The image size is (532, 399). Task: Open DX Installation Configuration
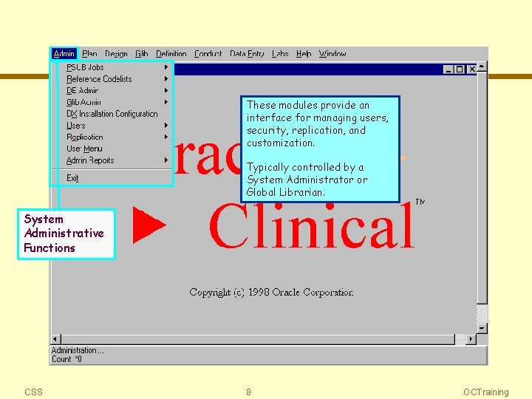112,114
